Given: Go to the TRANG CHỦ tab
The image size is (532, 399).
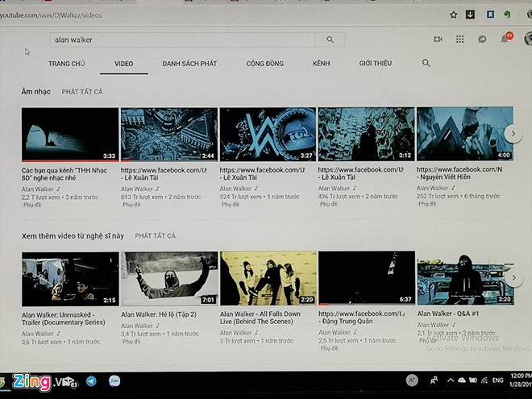Looking at the screenshot, I should point(66,64).
